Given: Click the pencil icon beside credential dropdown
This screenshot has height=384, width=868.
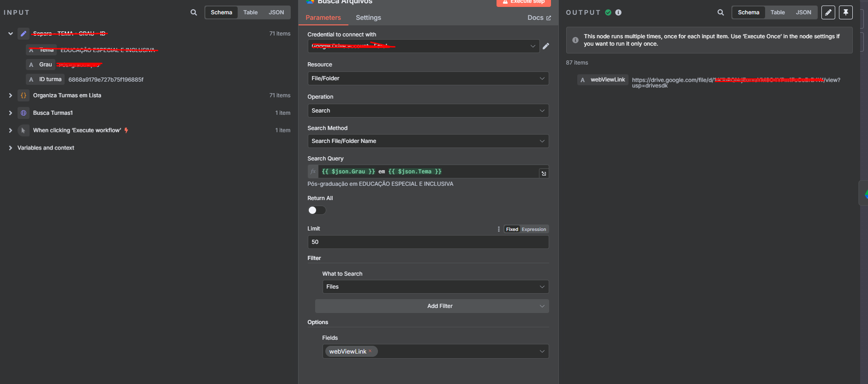Looking at the screenshot, I should coord(546,46).
